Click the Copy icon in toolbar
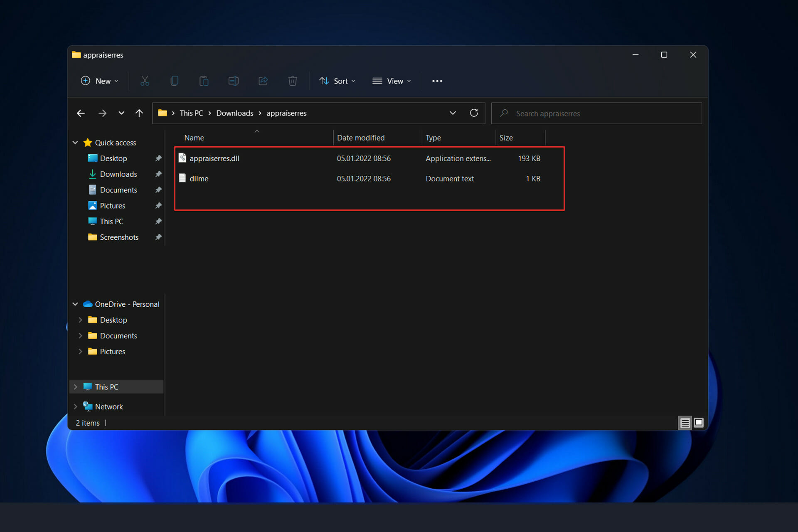Viewport: 798px width, 532px height. tap(175, 81)
